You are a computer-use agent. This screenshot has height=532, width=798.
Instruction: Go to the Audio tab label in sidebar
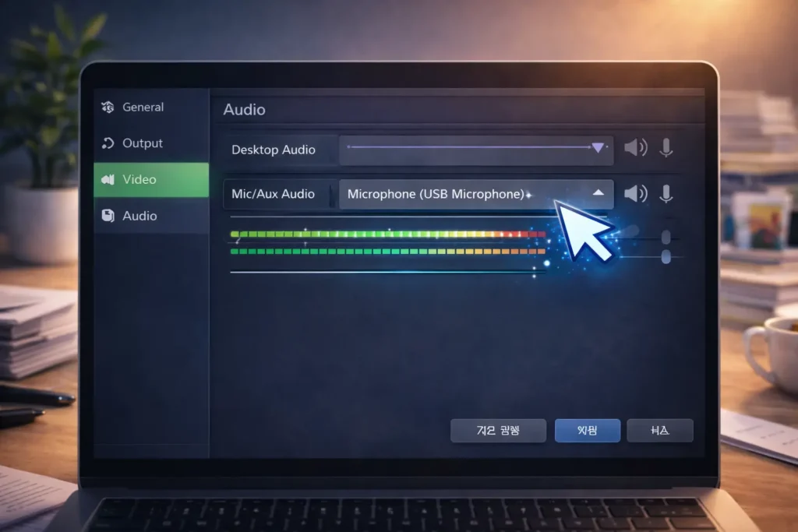139,216
